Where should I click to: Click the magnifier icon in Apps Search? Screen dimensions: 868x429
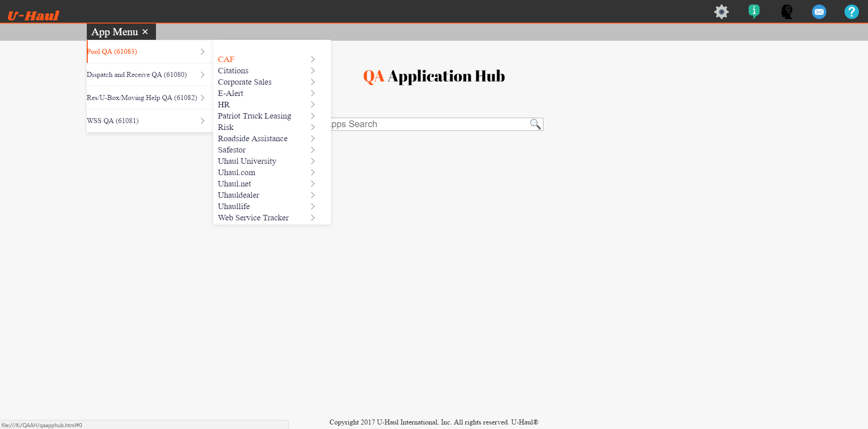[535, 124]
